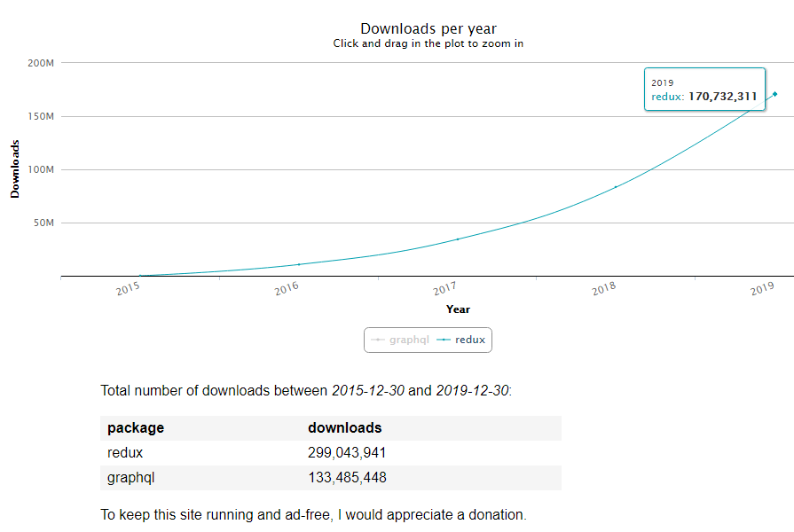794x532 pixels.
Task: Click the 2015 data point at the line start
Action: click(140, 276)
